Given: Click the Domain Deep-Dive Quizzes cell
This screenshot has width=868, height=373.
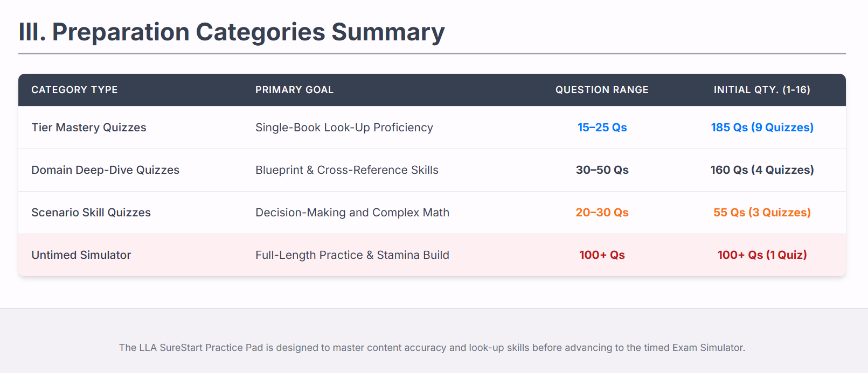Looking at the screenshot, I should pos(105,170).
